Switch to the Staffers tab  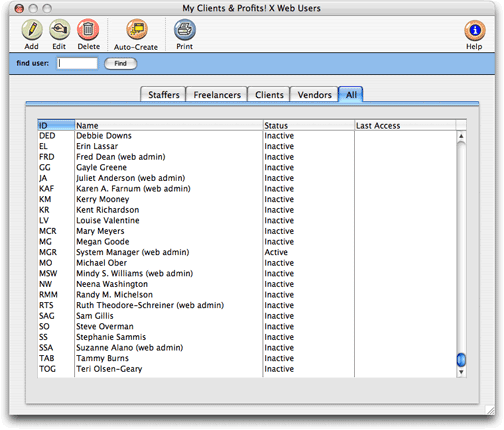(163, 95)
